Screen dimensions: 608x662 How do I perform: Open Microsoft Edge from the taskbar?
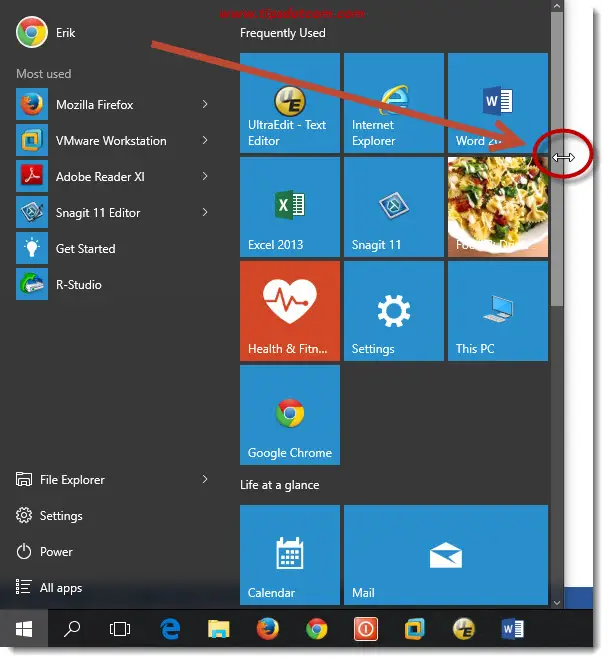(170, 629)
